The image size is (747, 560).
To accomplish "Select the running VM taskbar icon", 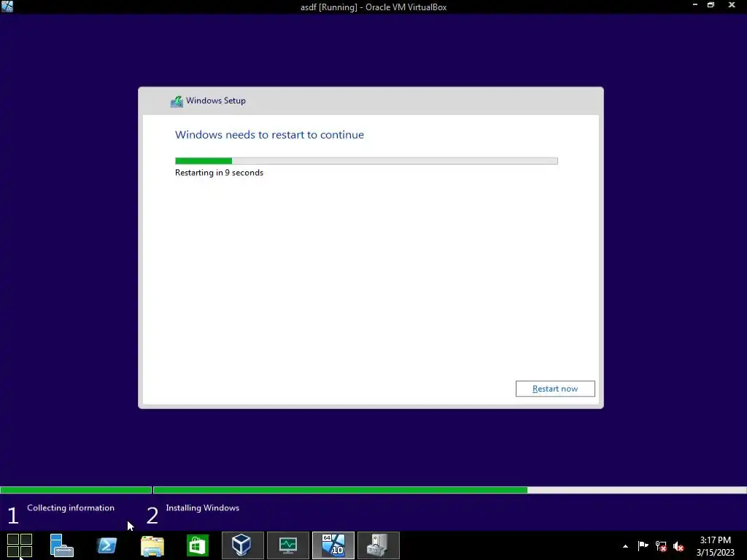I will [333, 545].
